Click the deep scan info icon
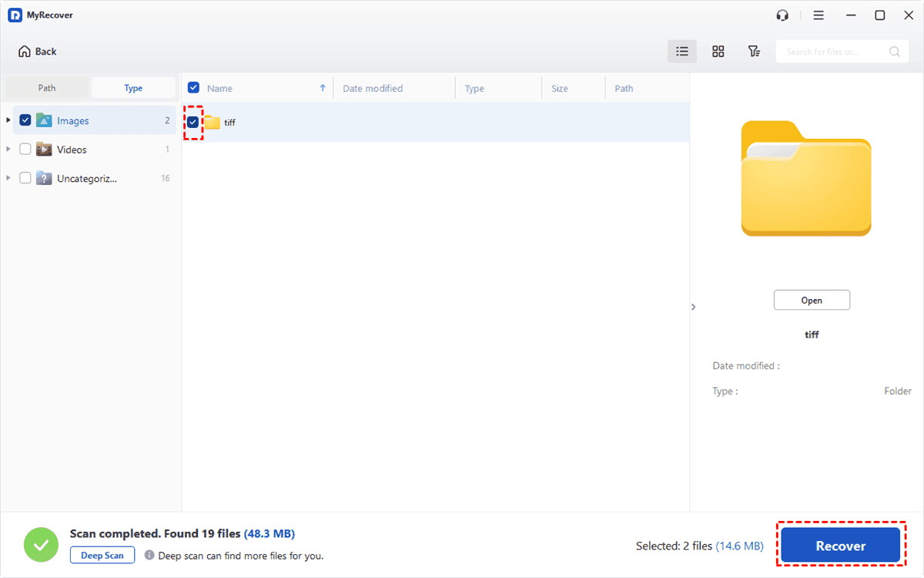Image resolution: width=924 pixels, height=578 pixels. [149, 555]
